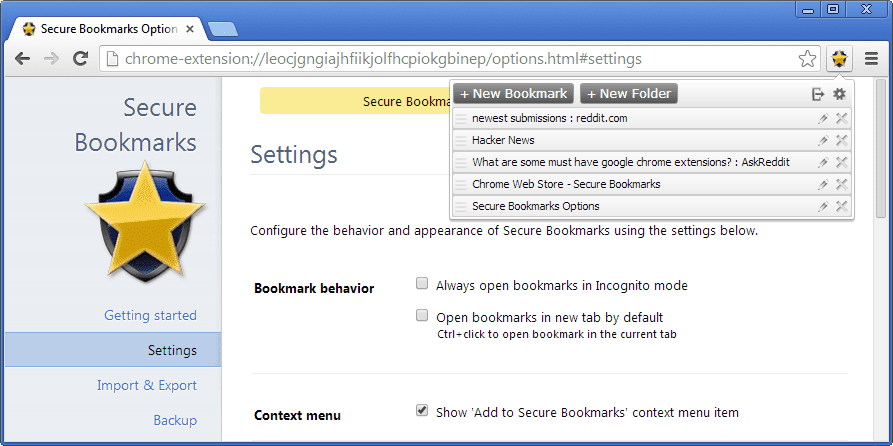893x446 pixels.
Task: Go to Getting started in sidebar
Action: click(150, 315)
